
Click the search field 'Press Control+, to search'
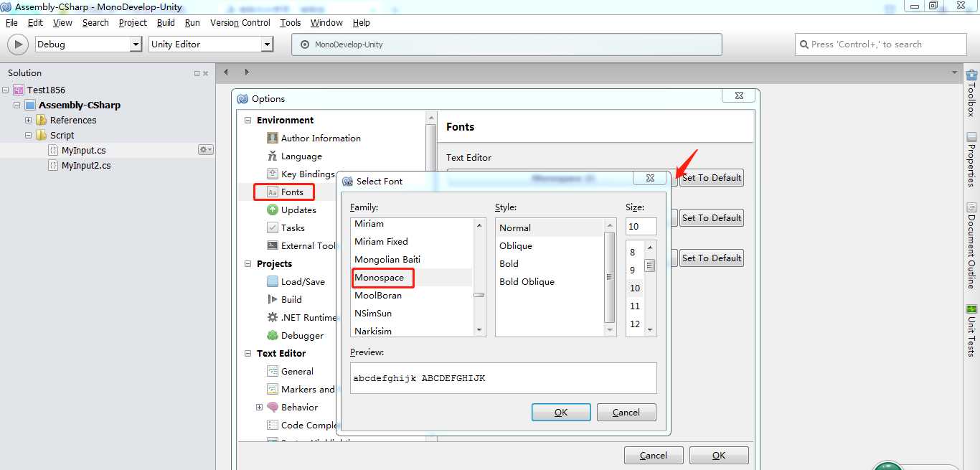tap(881, 44)
